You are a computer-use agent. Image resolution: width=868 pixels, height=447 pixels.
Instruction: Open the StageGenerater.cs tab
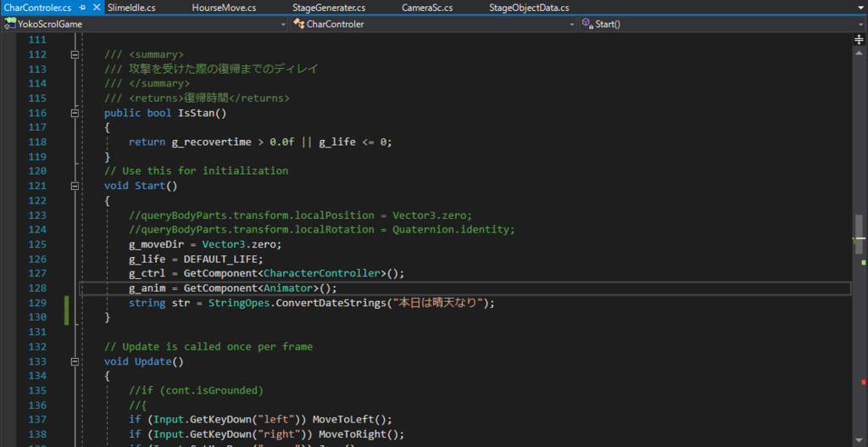pos(329,8)
